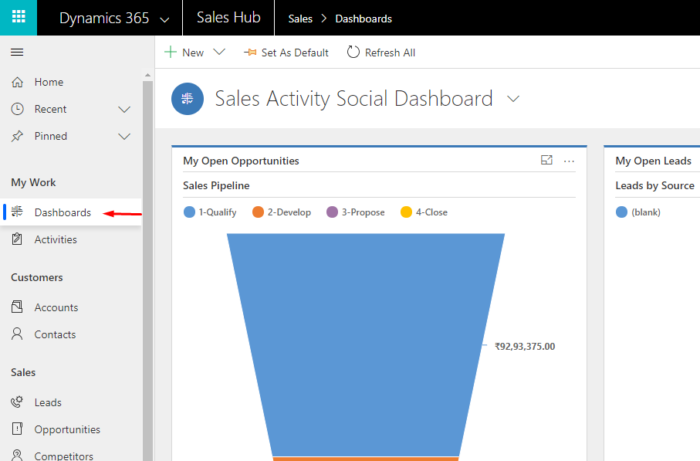The height and width of the screenshot is (461, 700).
Task: Click Set As Default
Action: [286, 53]
